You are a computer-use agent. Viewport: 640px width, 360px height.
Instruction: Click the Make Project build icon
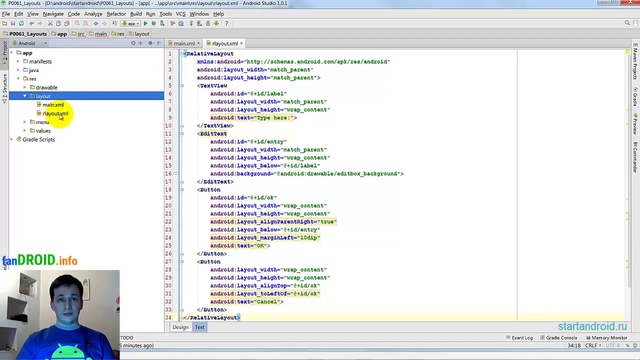pos(115,24)
